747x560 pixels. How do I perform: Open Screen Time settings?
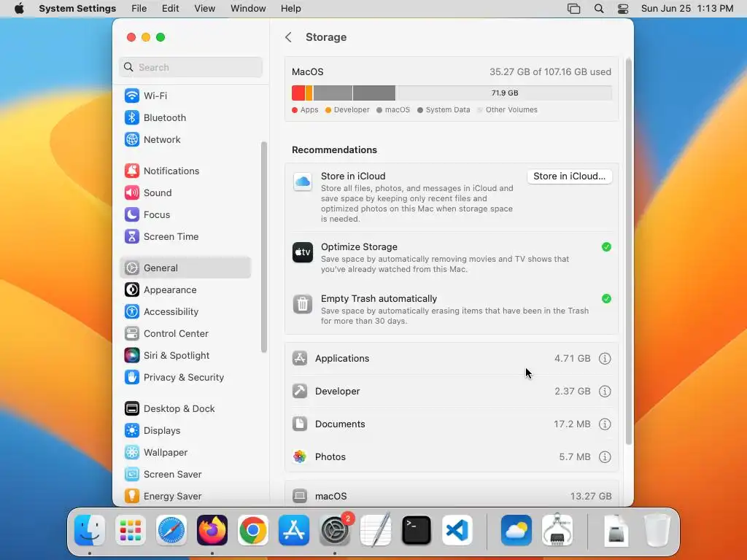(x=186, y=237)
